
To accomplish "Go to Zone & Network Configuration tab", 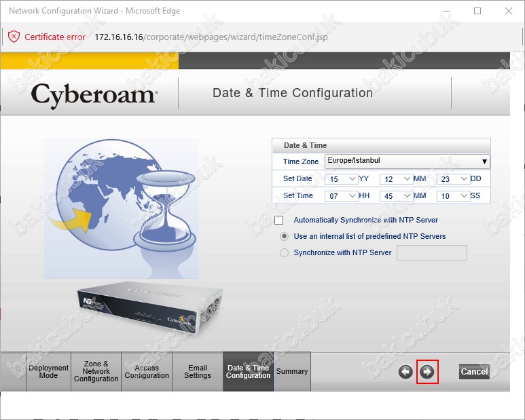I will tap(96, 372).
